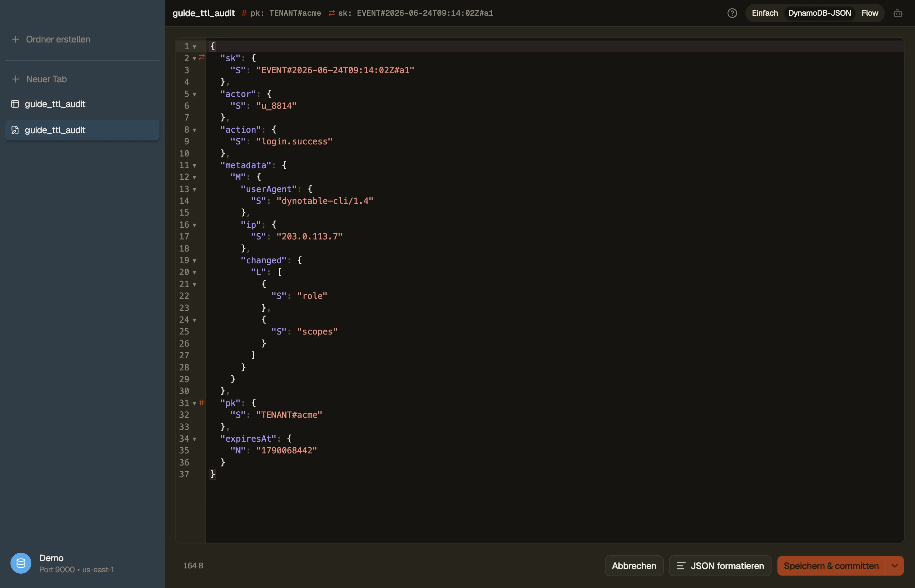Click the "TENANT#acme" value on line 32
Viewport: 915px width, 588px height.
pos(289,415)
